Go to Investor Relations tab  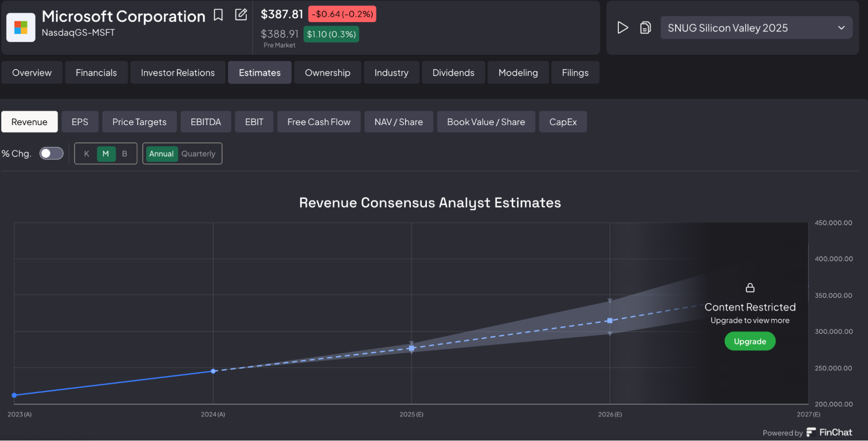pos(178,73)
